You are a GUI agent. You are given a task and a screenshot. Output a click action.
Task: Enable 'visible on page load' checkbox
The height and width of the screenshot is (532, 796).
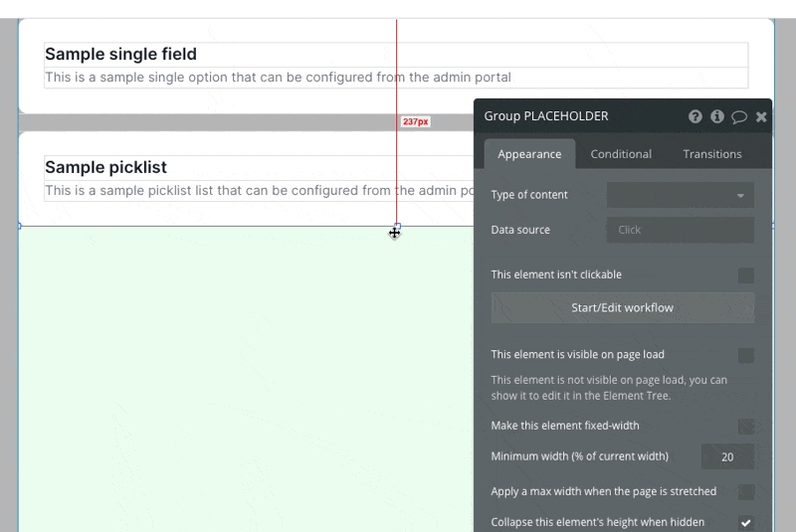click(745, 355)
